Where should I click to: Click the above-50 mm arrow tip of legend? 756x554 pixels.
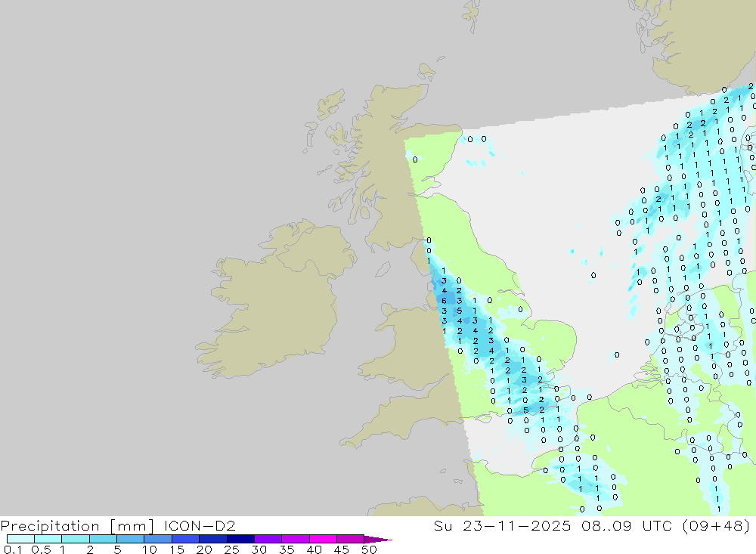[379, 540]
